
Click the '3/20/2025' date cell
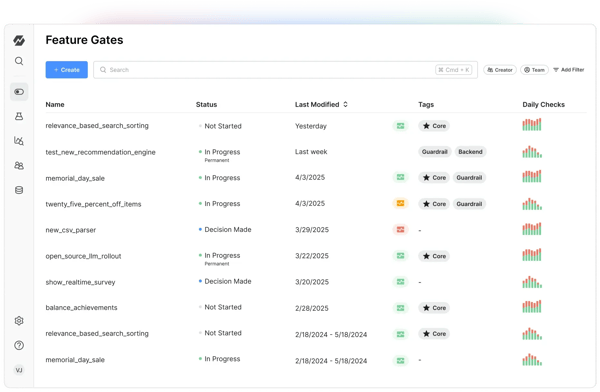point(311,282)
